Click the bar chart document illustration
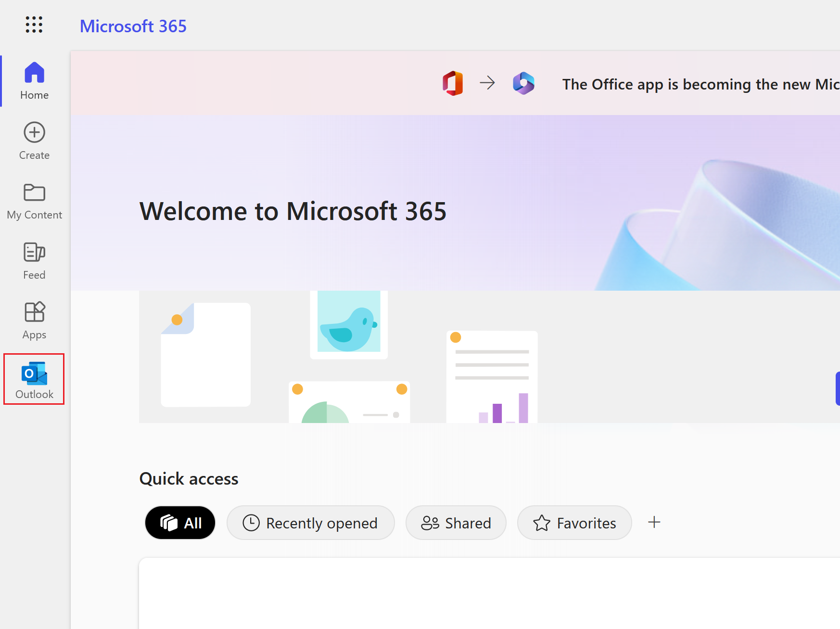 (x=492, y=377)
